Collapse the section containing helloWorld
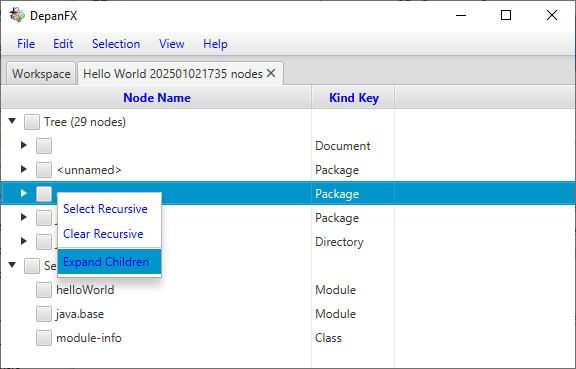Viewport: 576px width, 369px height. 12,265
